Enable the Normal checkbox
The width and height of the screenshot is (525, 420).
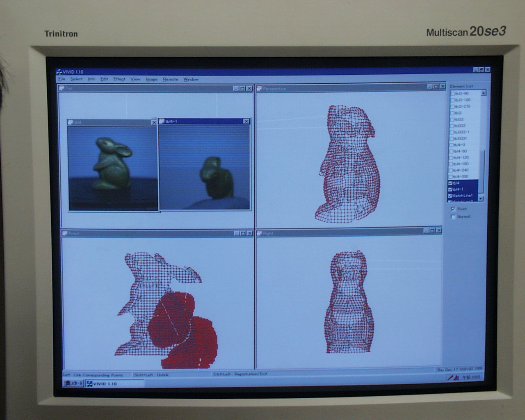click(453, 217)
